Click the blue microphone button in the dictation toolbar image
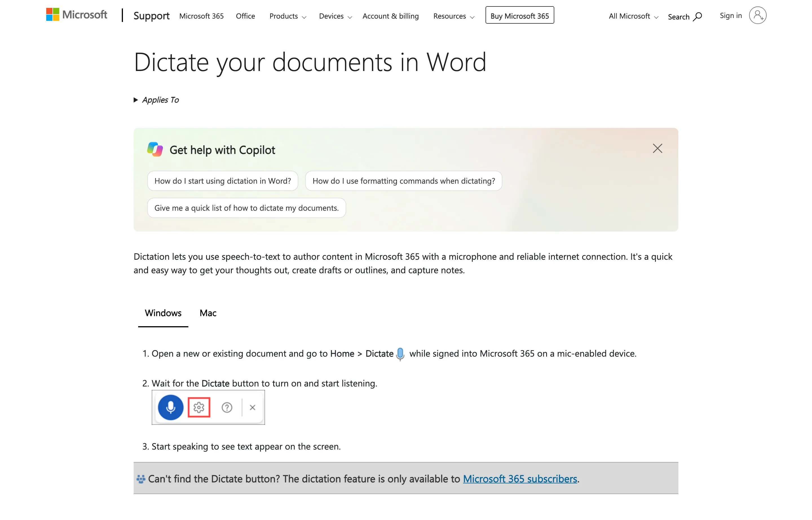 [x=171, y=407]
